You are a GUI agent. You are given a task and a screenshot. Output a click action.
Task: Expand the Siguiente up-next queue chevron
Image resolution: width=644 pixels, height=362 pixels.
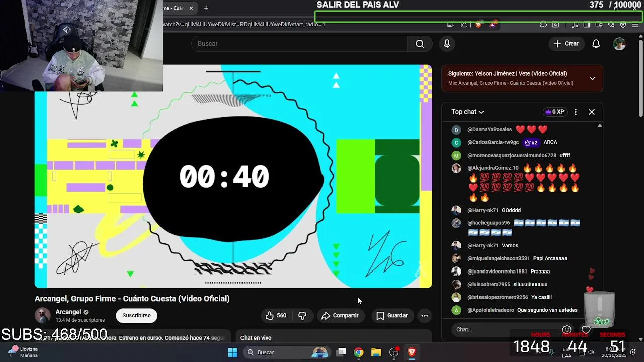point(592,78)
